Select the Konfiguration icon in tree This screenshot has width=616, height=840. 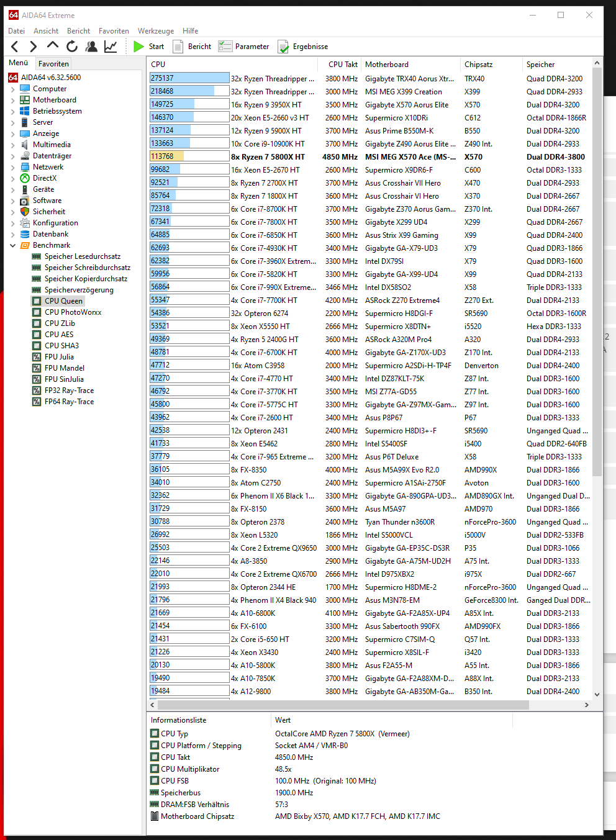click(25, 223)
